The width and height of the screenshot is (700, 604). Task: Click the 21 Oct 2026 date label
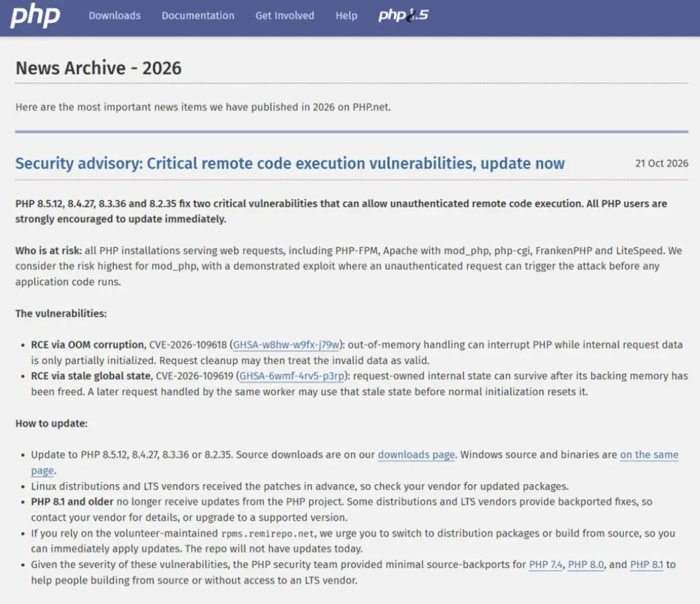(x=661, y=163)
